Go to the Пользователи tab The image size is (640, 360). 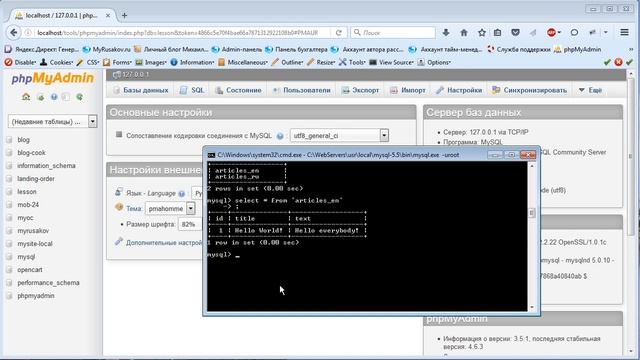(302, 90)
